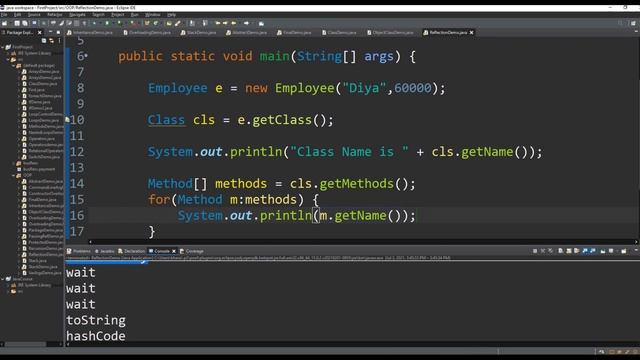
Task: Open the Declaration view tab
Action: tap(131, 251)
